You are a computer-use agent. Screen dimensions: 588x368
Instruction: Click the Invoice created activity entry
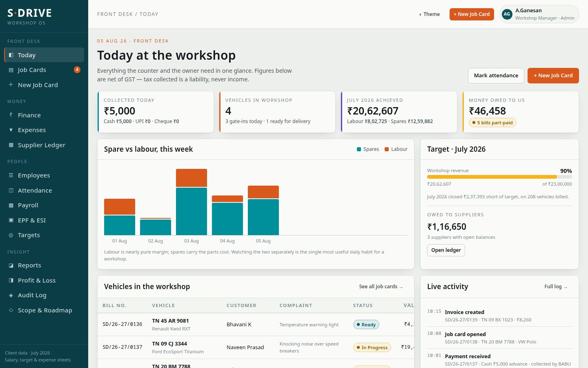(x=499, y=316)
